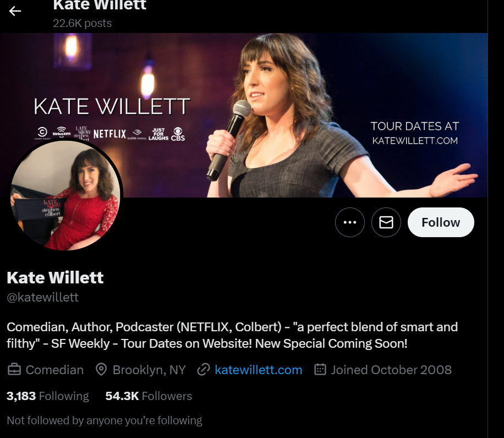
Task: Click the Follow button
Action: [x=441, y=222]
